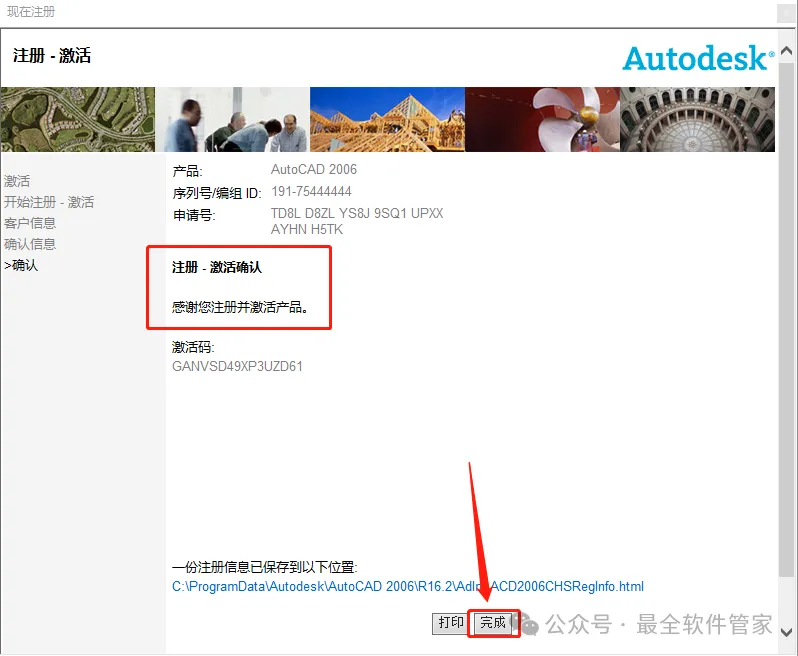Viewport: 798px width, 656px height.
Task: Click the request code line TD8L D8ZL YS8J
Action: 357,213
